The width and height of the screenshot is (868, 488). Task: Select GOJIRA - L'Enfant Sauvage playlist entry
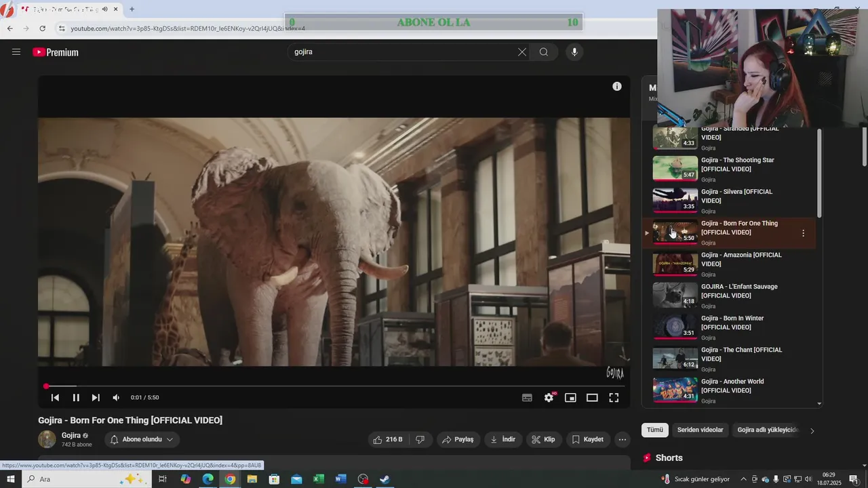pyautogui.click(x=729, y=296)
